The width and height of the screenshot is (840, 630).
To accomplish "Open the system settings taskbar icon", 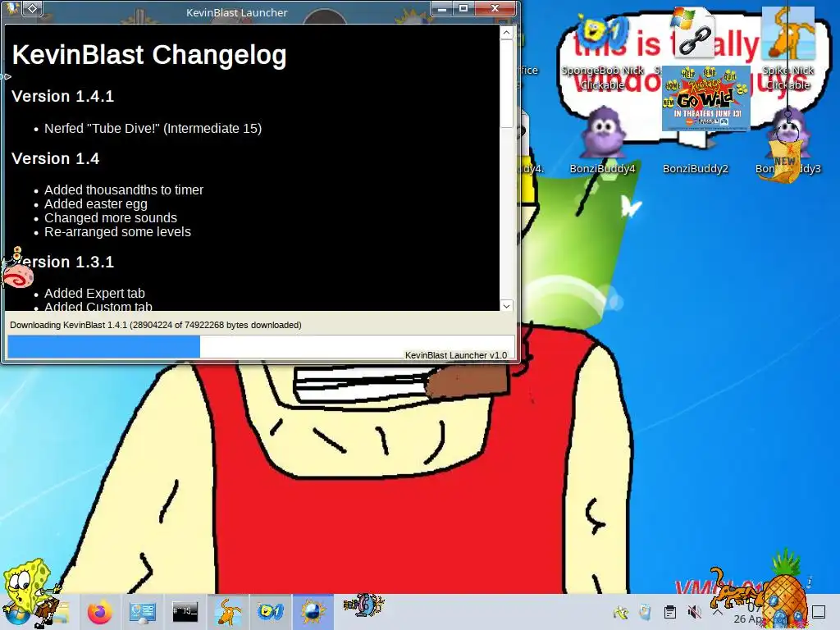I will point(143,612).
